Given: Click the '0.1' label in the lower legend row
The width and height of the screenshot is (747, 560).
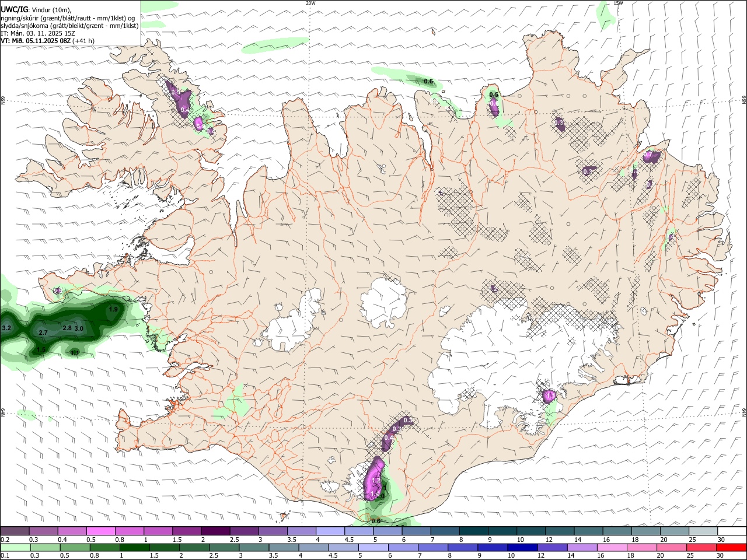Looking at the screenshot, I should [x=5, y=556].
